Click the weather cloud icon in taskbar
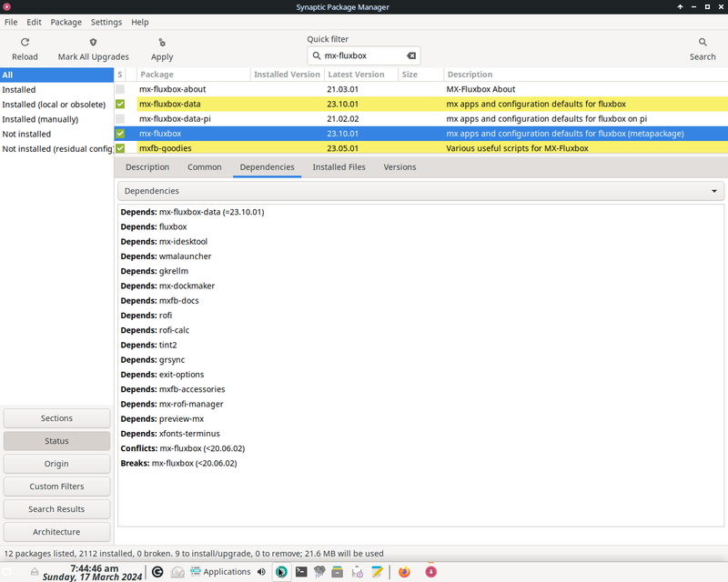This screenshot has width=728, height=582. [319, 572]
